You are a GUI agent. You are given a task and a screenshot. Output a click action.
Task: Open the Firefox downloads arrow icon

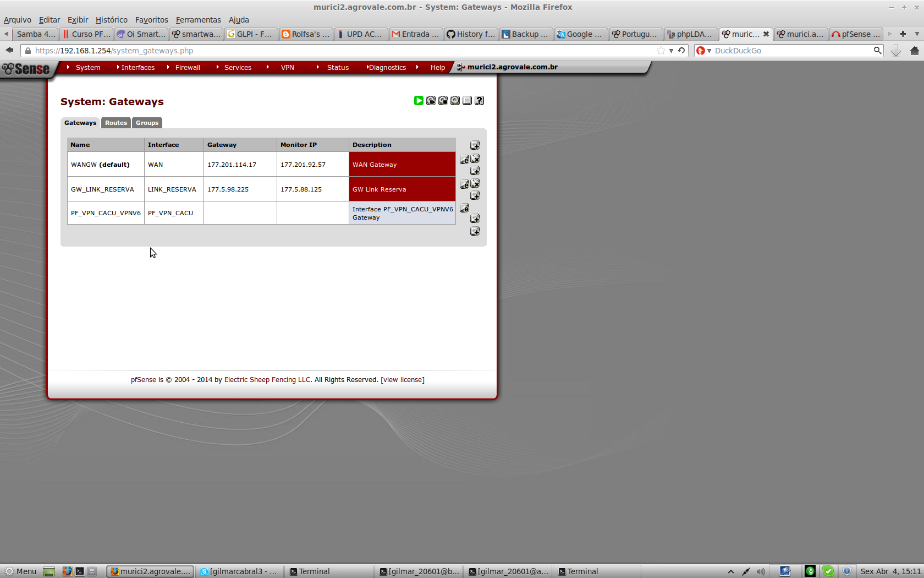(x=896, y=51)
